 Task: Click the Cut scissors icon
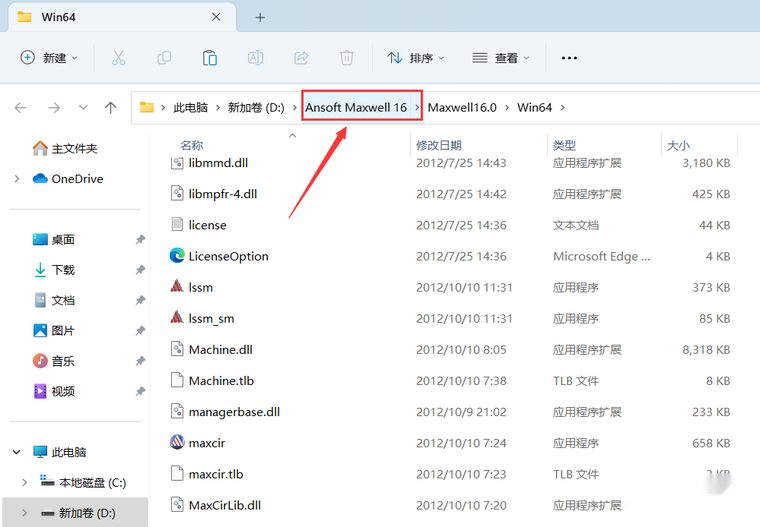(x=118, y=58)
